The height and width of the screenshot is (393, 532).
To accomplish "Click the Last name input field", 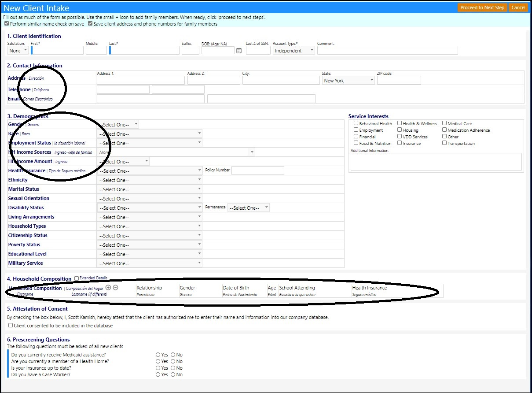I will 144,50.
